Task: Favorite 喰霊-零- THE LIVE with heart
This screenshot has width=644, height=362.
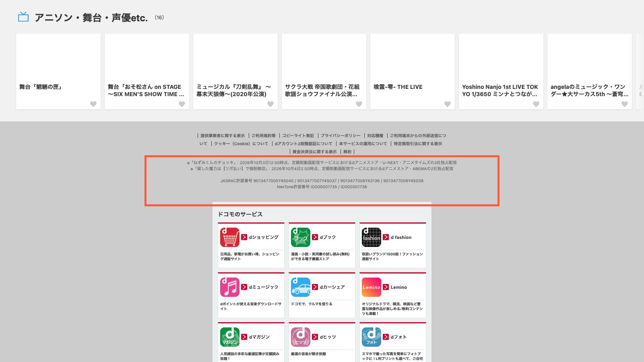Action: pyautogui.click(x=448, y=104)
